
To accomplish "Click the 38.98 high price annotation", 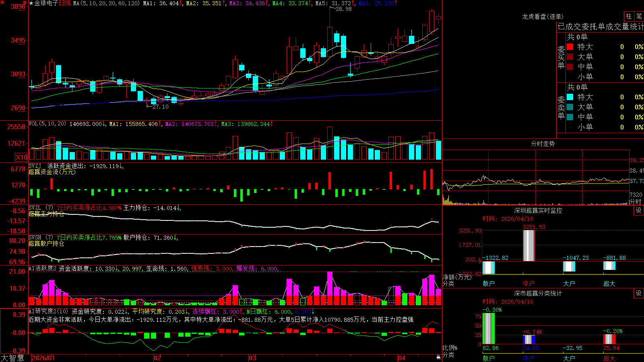I will pos(343,9).
